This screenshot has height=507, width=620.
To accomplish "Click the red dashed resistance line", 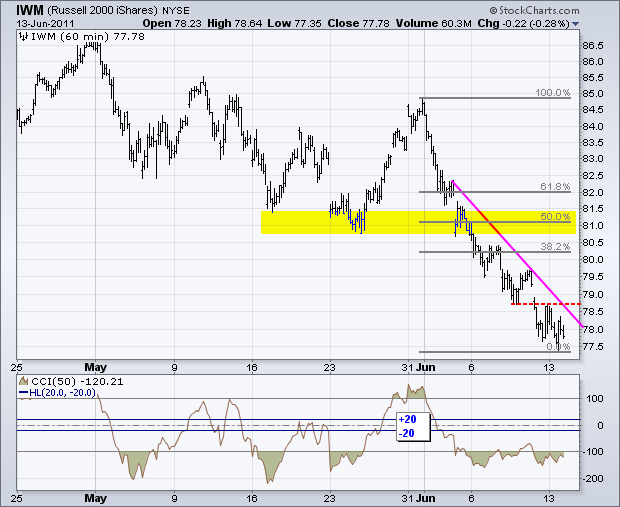I will [x=546, y=304].
